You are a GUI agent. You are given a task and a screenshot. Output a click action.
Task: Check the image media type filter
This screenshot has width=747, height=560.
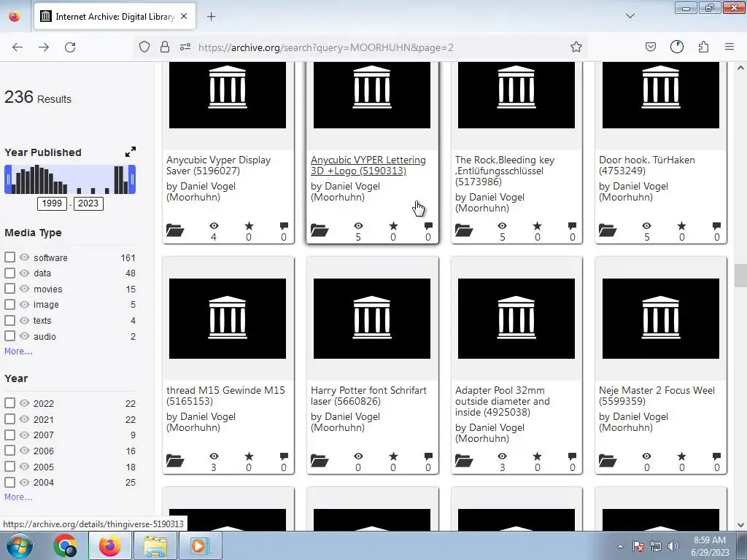[9, 304]
